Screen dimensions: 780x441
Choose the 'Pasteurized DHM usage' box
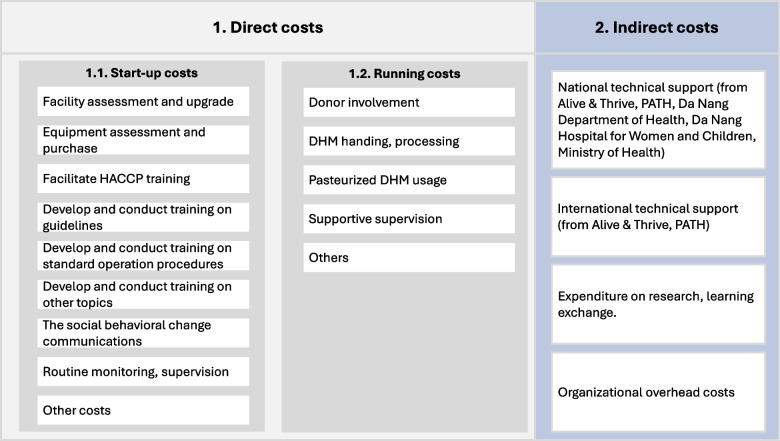tap(409, 180)
